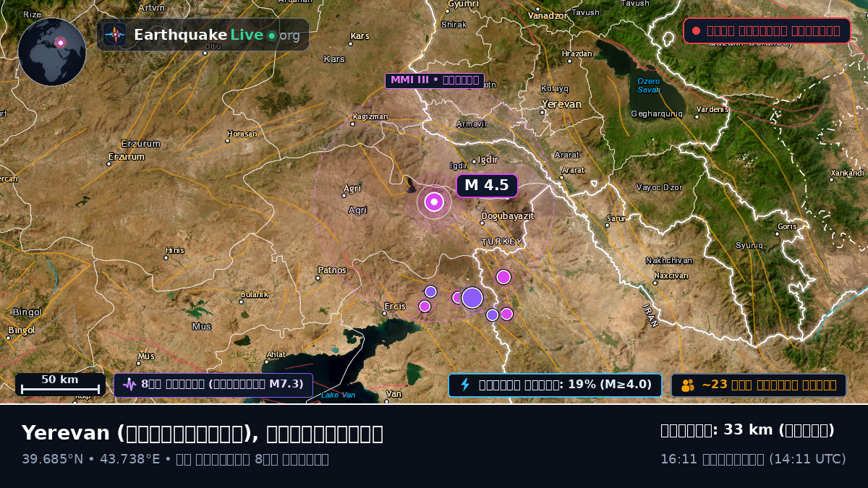Click the Dogubayazit city label

click(x=508, y=215)
